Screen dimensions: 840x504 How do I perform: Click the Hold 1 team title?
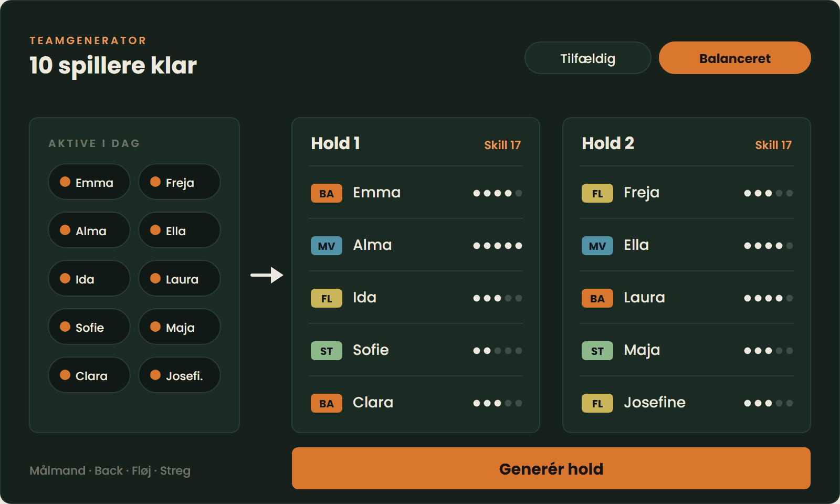coord(335,143)
